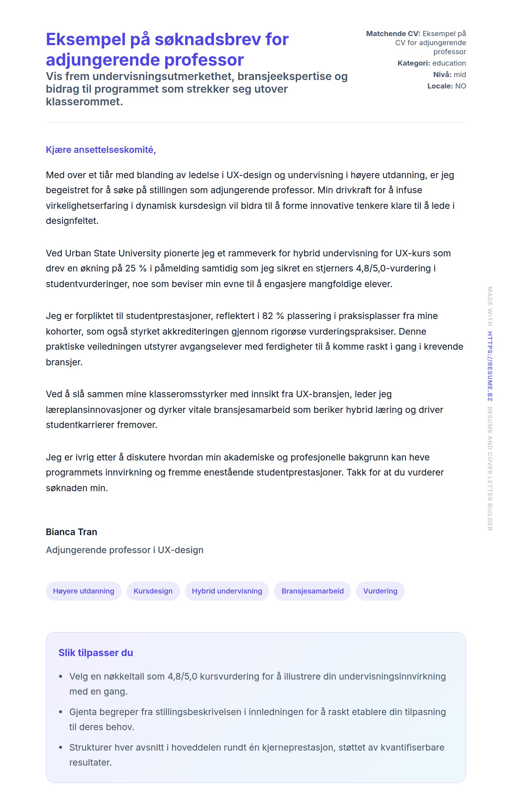Click the 'Adjungerende professor i UX-design' job title
This screenshot has height=812, width=512.
point(125,550)
